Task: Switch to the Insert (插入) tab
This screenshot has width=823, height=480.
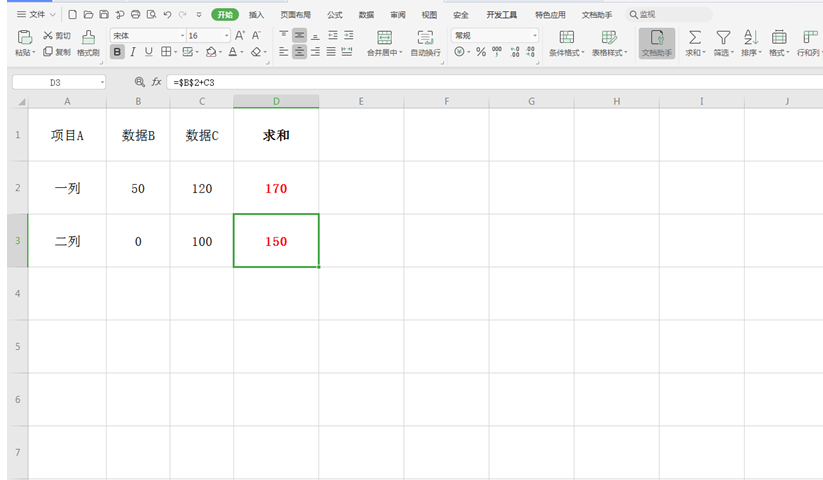Action: [x=256, y=15]
